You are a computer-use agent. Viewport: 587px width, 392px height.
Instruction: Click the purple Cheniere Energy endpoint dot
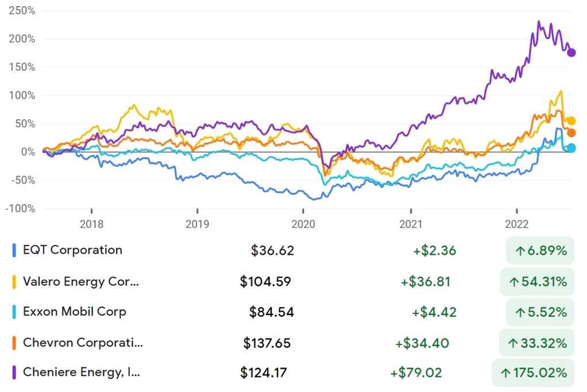click(x=571, y=53)
